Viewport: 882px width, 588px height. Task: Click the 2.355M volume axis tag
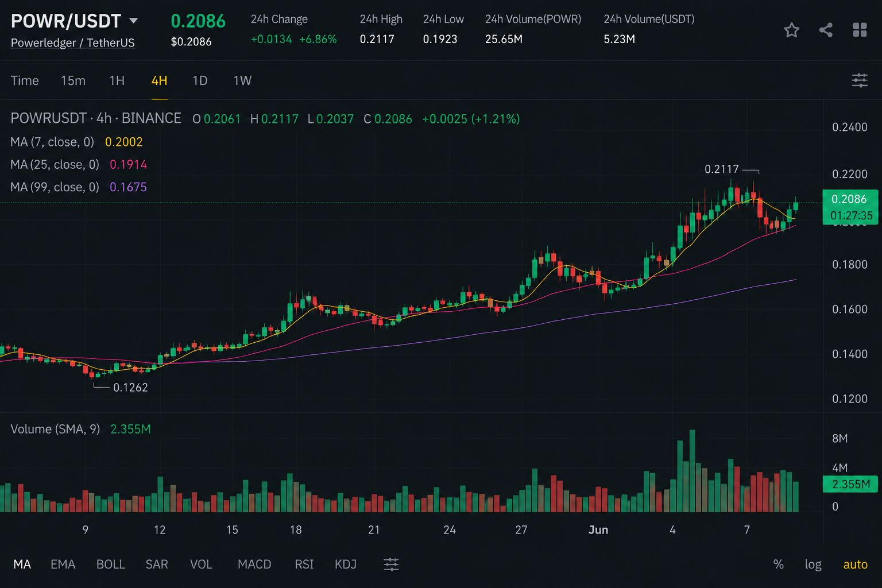[x=850, y=484]
